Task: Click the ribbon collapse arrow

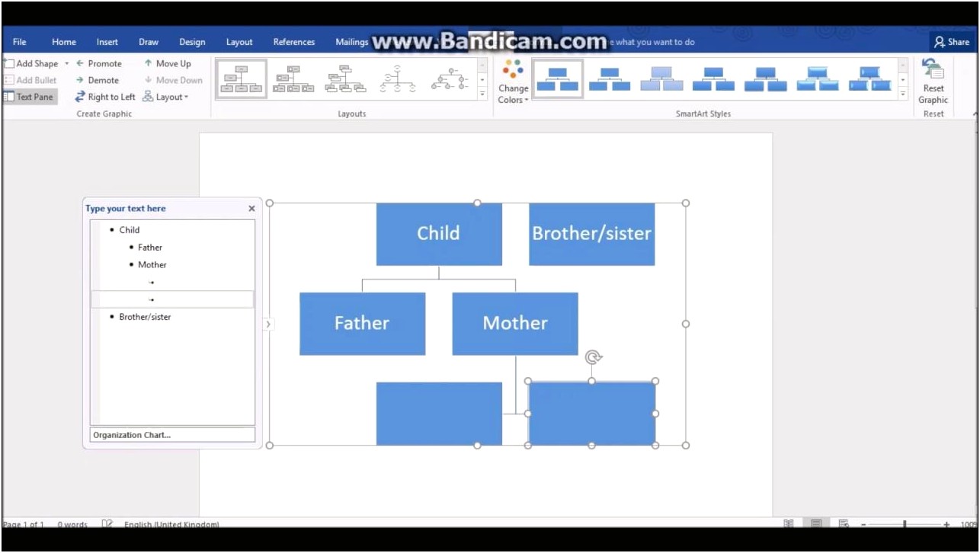Action: 975,114
